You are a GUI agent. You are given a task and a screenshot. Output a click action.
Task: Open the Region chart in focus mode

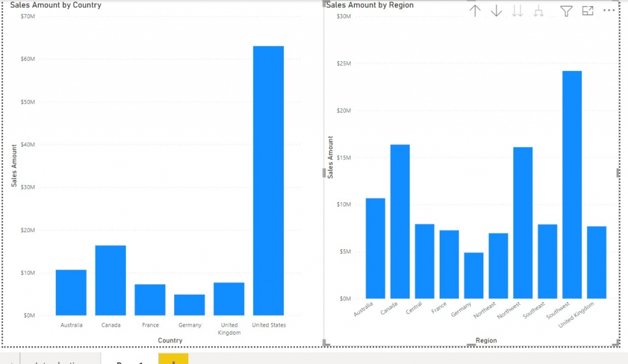(x=587, y=10)
